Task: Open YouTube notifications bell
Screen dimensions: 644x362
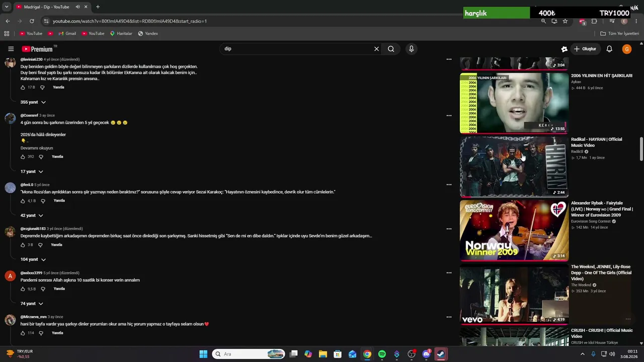Action: [609, 49]
